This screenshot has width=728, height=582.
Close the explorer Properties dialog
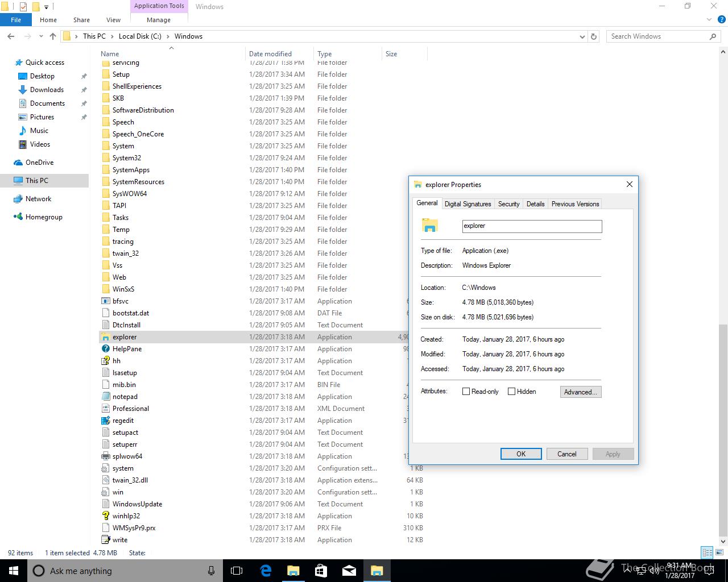pyautogui.click(x=629, y=184)
